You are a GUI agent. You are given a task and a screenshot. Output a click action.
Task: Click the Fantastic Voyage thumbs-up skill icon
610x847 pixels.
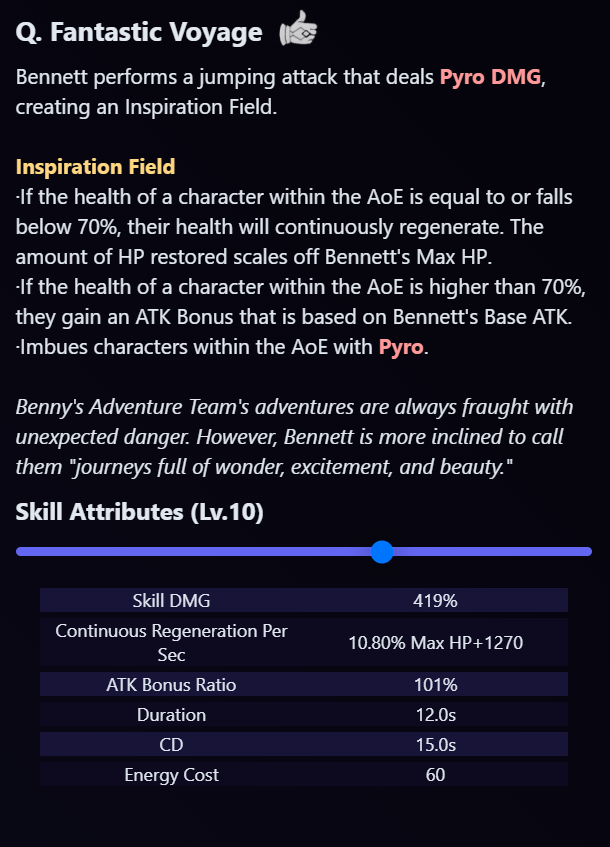(298, 28)
